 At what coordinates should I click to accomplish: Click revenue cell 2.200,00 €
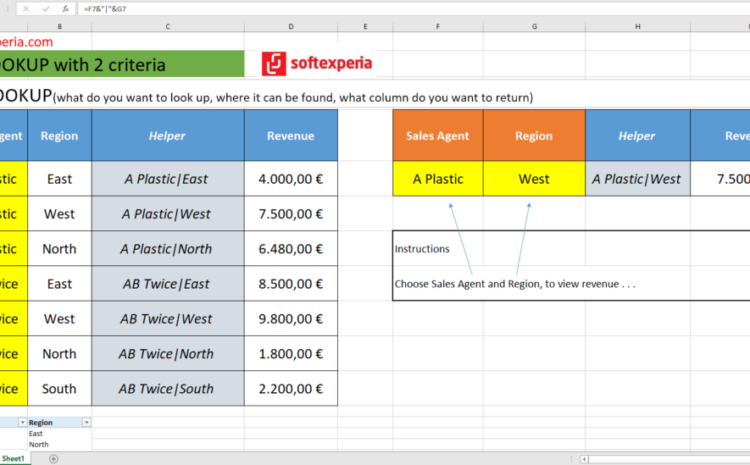pos(291,388)
